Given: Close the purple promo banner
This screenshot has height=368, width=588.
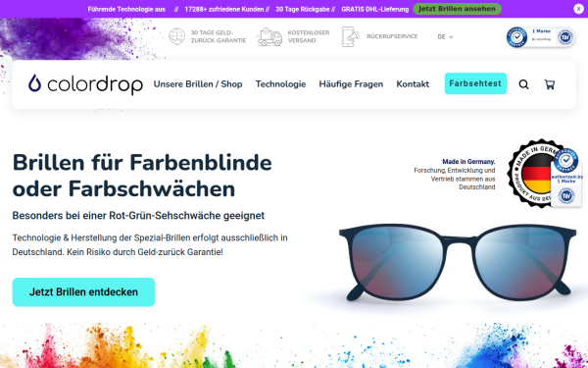Looking at the screenshot, I should coord(578,9).
